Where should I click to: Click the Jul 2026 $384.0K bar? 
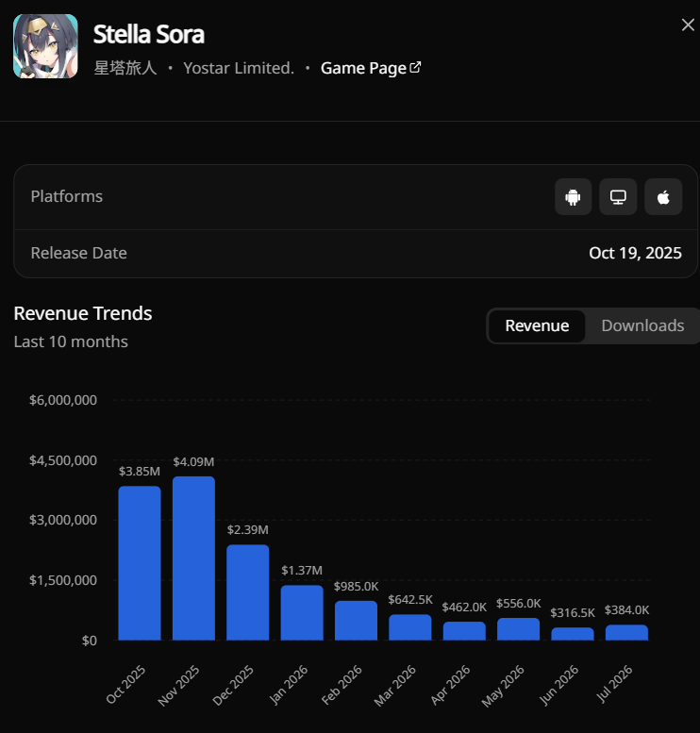click(626, 632)
